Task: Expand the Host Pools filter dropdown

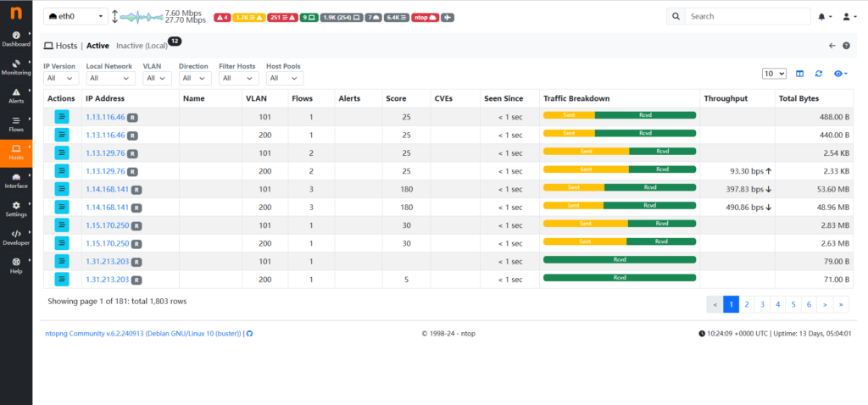Action: [284, 78]
